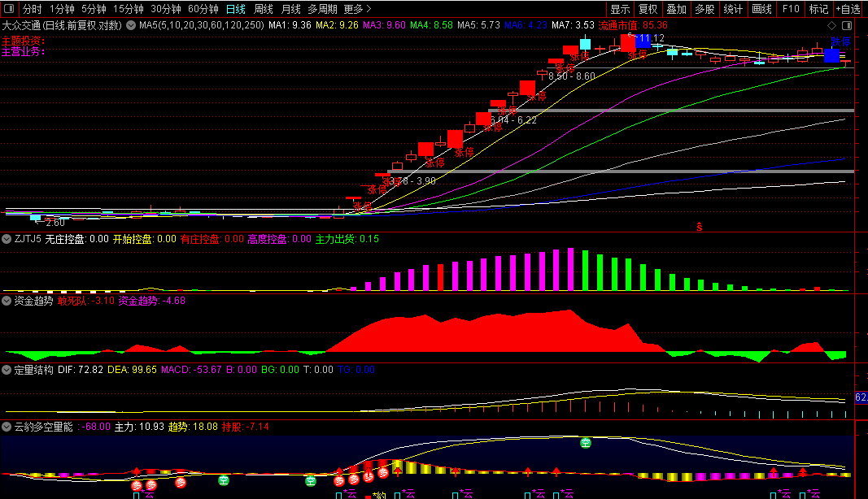Open the 显示 display menu
The height and width of the screenshot is (499, 868).
pos(620,9)
